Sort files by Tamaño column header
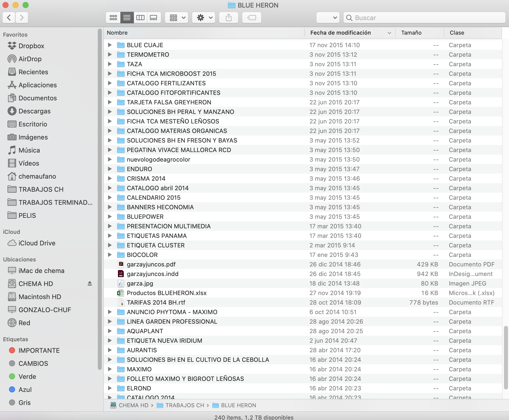Viewport: 509px width, 420px height. click(411, 33)
